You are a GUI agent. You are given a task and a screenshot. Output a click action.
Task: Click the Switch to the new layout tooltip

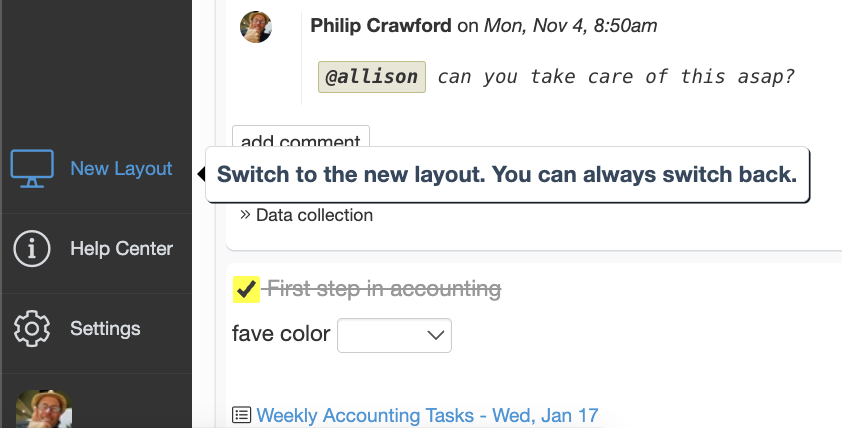tap(507, 175)
